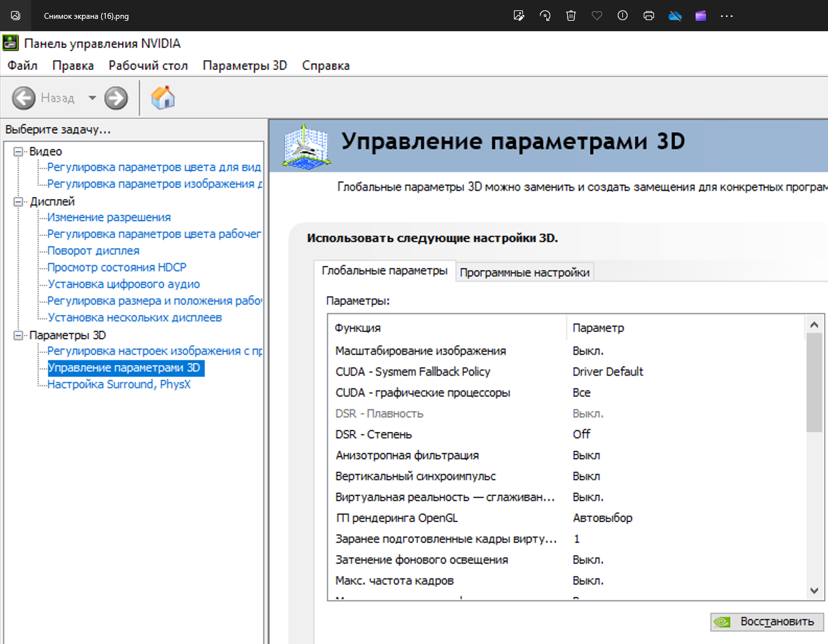Viewport: 828px width, 644px height.
Task: Open Установка цифрового аудио
Action: pos(124,284)
